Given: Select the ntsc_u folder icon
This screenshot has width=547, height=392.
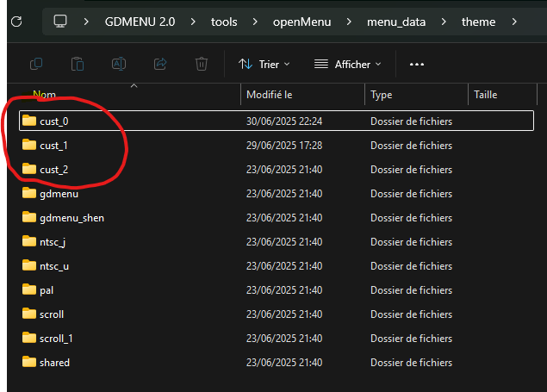Looking at the screenshot, I should (x=29, y=266).
